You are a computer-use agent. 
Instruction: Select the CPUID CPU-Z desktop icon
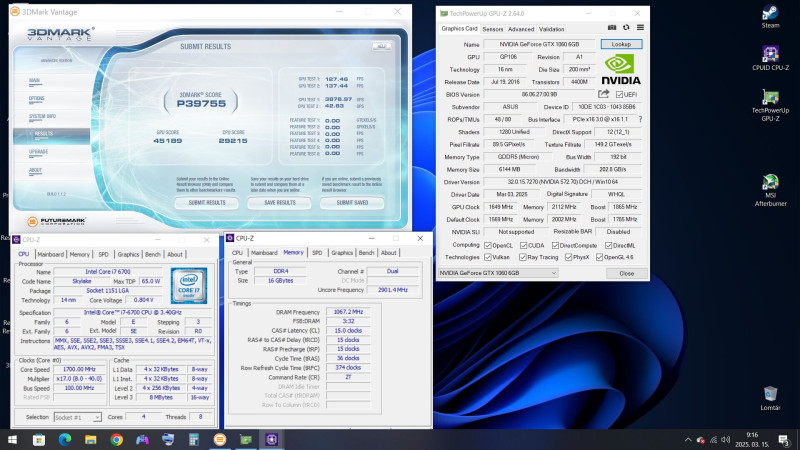tap(770, 58)
